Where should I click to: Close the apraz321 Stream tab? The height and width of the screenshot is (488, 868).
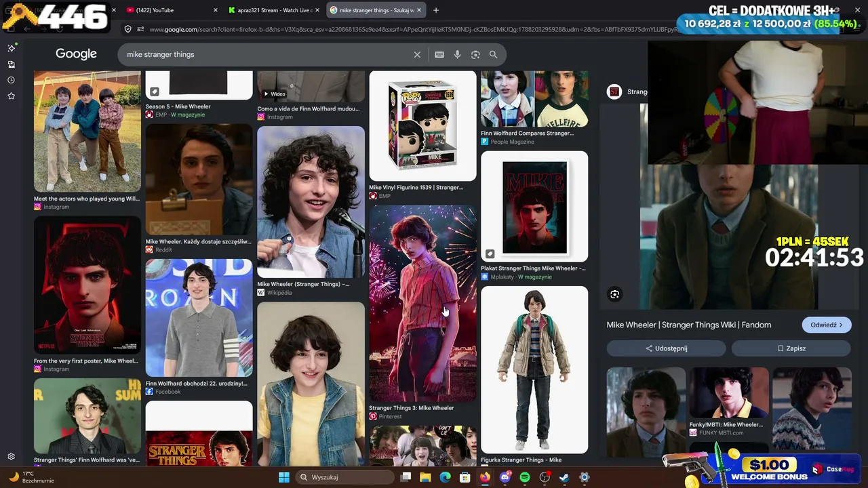[317, 10]
